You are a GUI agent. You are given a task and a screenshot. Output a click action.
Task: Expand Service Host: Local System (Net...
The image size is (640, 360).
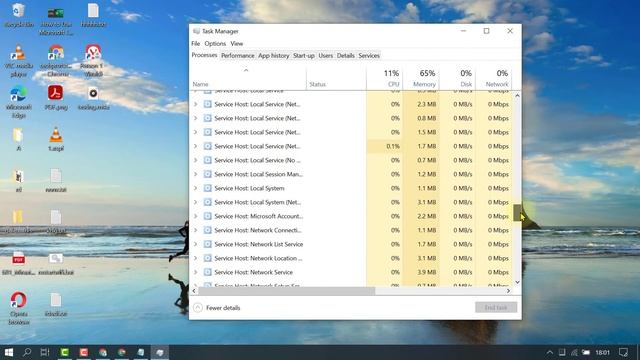196,202
